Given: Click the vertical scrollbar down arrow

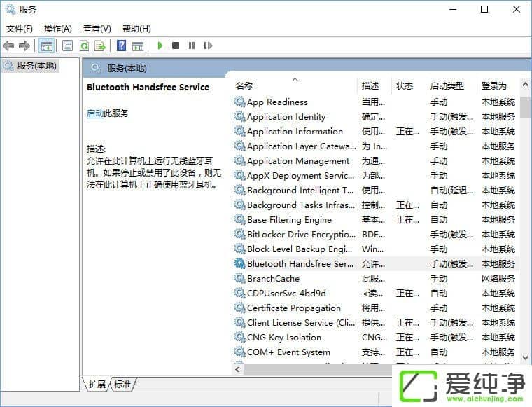Looking at the screenshot, I should (525, 357).
